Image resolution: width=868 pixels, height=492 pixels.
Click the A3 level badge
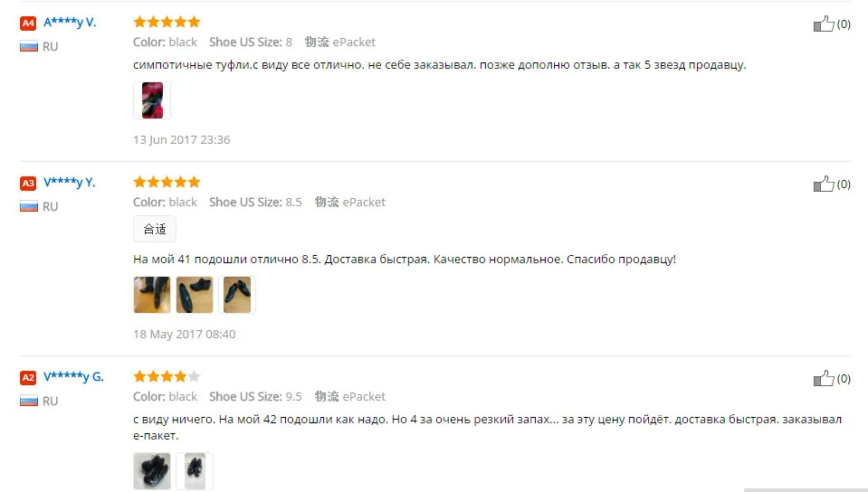pos(28,183)
